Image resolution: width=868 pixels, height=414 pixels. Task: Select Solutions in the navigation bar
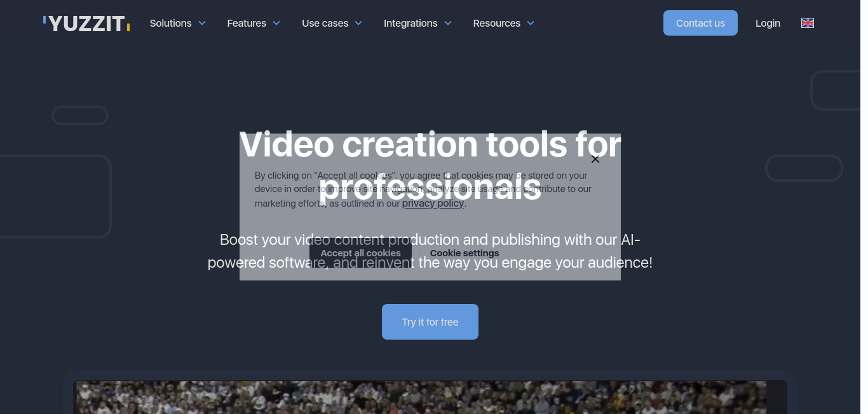tap(170, 23)
